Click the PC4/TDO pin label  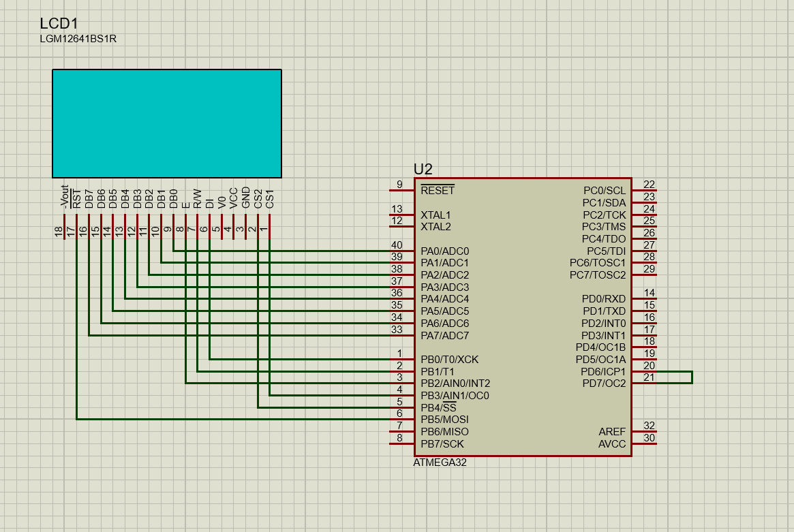pos(604,238)
